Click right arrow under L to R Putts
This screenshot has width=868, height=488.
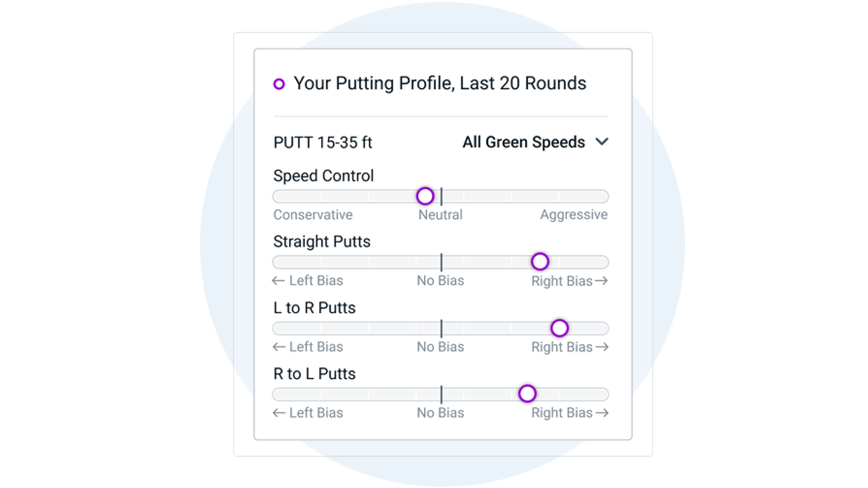(602, 347)
